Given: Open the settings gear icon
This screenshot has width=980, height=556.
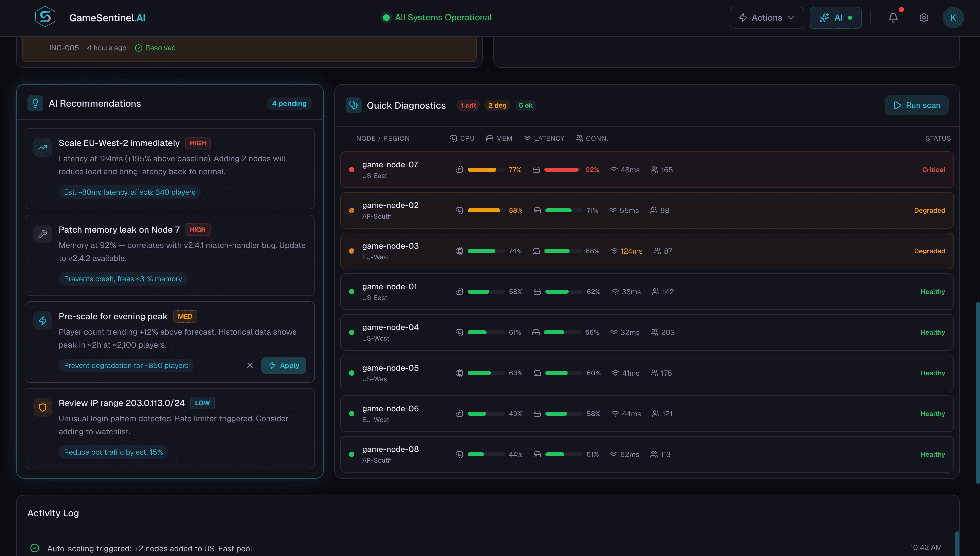Looking at the screenshot, I should (x=923, y=18).
